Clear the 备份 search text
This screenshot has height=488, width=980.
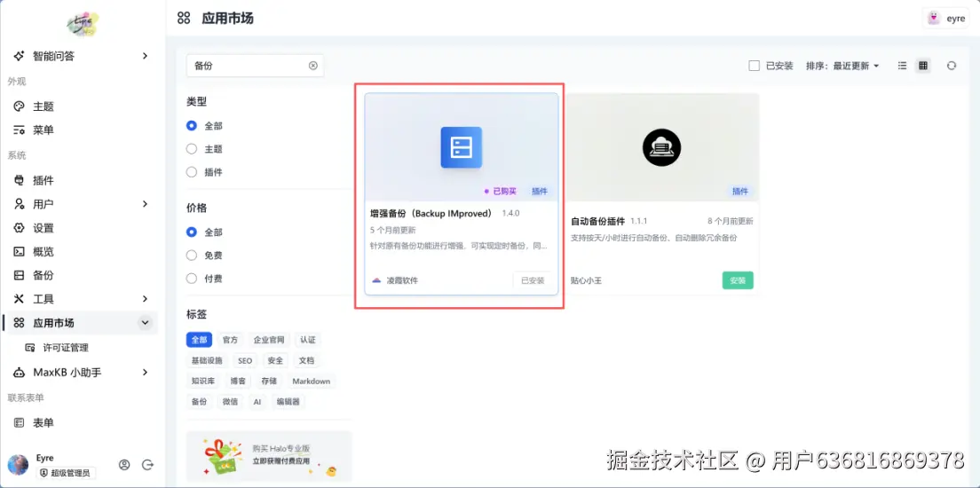coord(313,66)
